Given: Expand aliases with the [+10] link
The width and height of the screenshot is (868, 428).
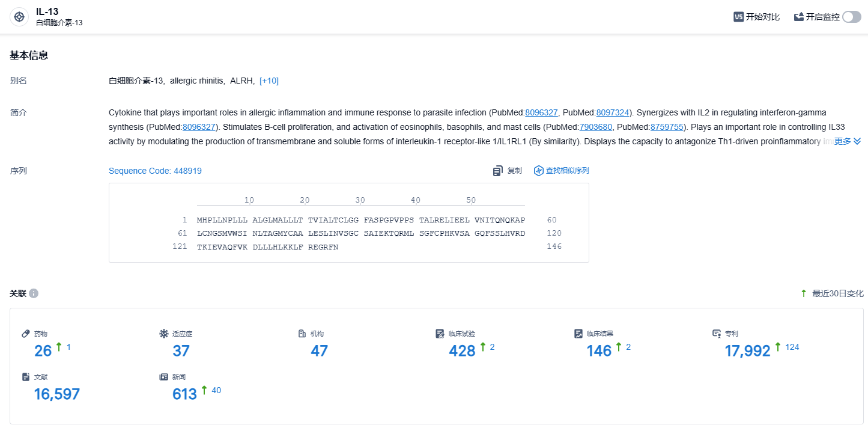Looking at the screenshot, I should click(x=269, y=81).
